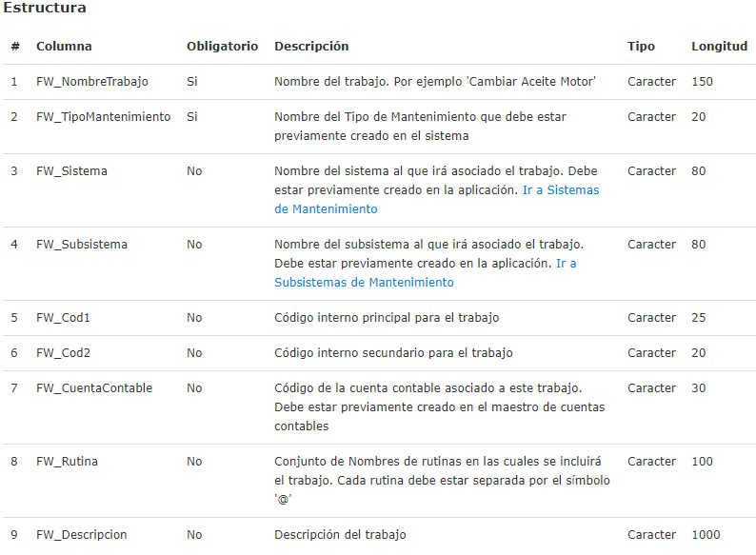Select the 'Descripción' column header
Image resolution: width=756 pixels, height=555 pixels.
pyautogui.click(x=311, y=47)
